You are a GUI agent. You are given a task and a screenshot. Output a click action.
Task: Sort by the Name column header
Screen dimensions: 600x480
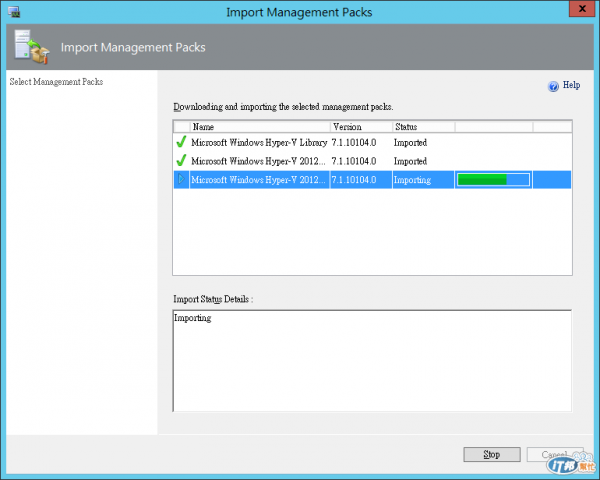click(x=260, y=127)
